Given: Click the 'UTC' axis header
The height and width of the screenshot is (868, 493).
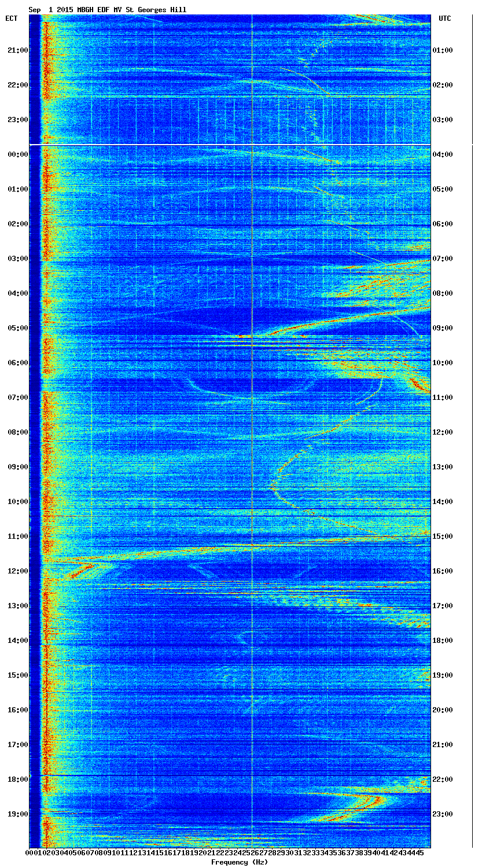Looking at the screenshot, I should [444, 19].
